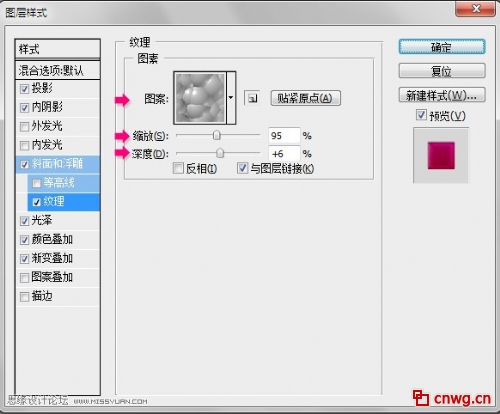Viewport: 500px width, 414px height.
Task: Click the texture pattern thumbnail
Action: (x=200, y=98)
